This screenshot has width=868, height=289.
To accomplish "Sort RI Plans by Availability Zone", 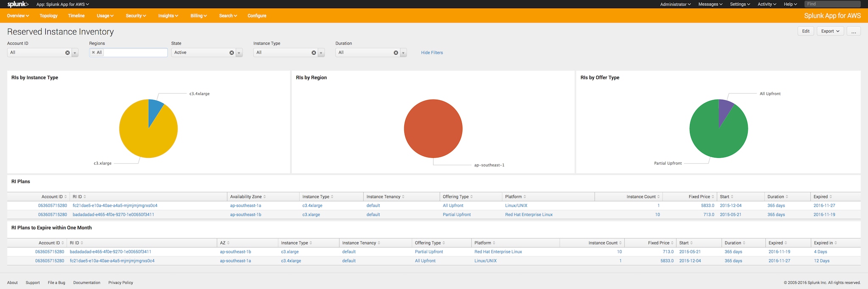I will coord(248,197).
